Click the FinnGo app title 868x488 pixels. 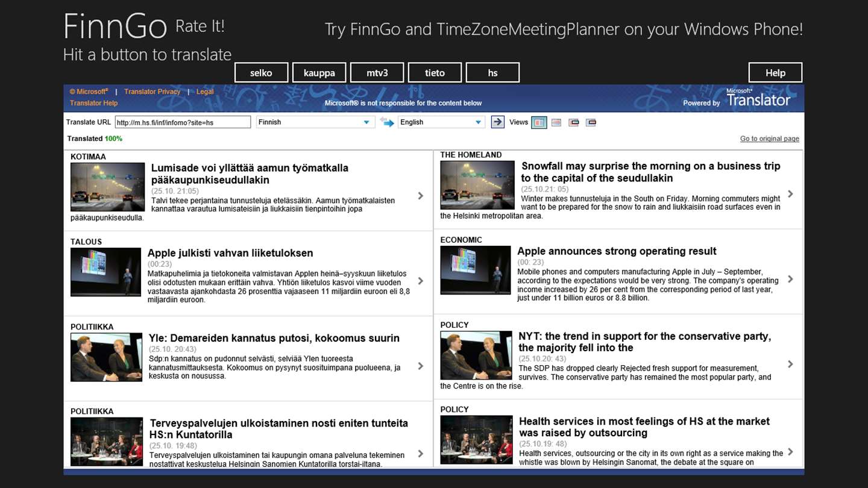pos(115,26)
